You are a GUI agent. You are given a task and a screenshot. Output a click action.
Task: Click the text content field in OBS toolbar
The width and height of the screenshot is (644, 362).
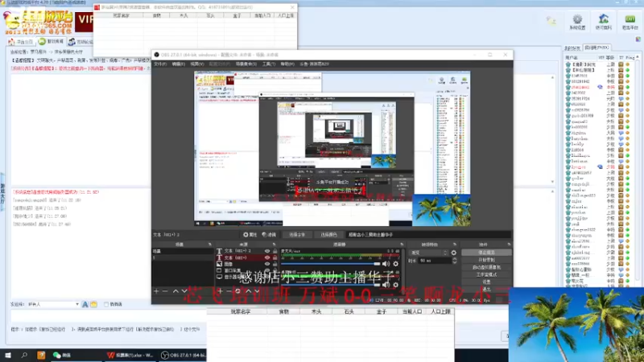[x=428, y=235]
